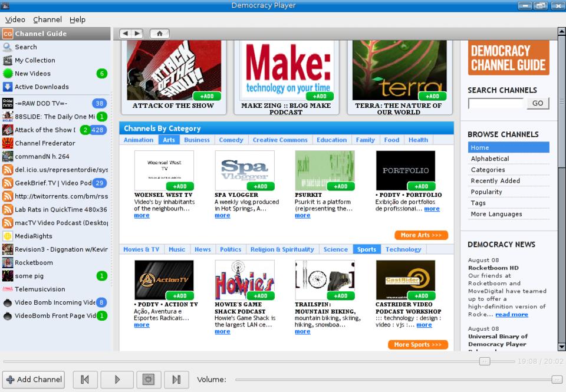Open My Collection in sidebar
Image resolution: width=566 pixels, height=392 pixels.
(x=35, y=60)
